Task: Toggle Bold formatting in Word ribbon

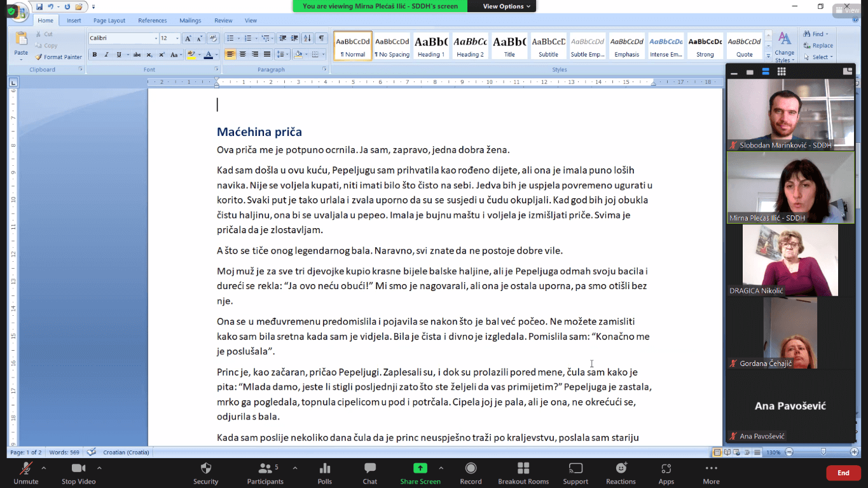Action: [x=95, y=55]
